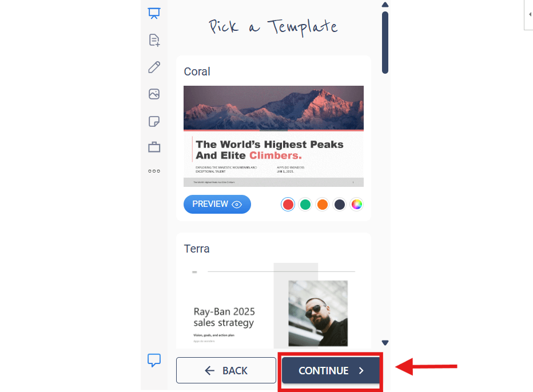This screenshot has height=392, width=533.
Task: Open the three-dot more options
Action: pyautogui.click(x=154, y=171)
